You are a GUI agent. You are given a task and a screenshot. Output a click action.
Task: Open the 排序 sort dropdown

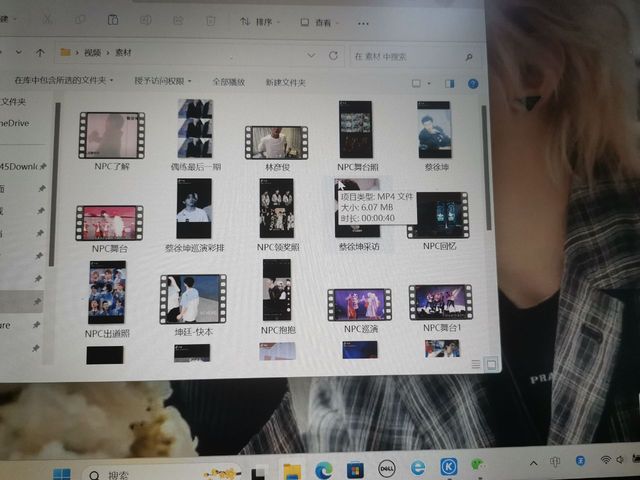[x=260, y=21]
